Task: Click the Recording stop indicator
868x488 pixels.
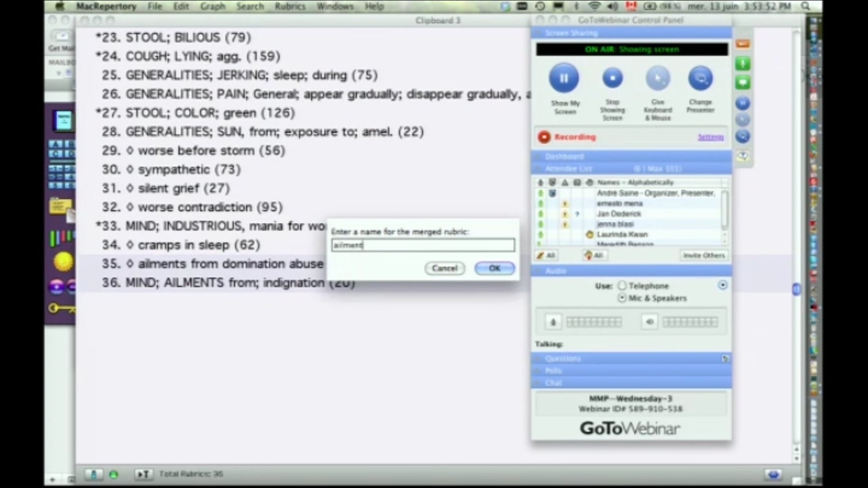Action: click(x=544, y=136)
